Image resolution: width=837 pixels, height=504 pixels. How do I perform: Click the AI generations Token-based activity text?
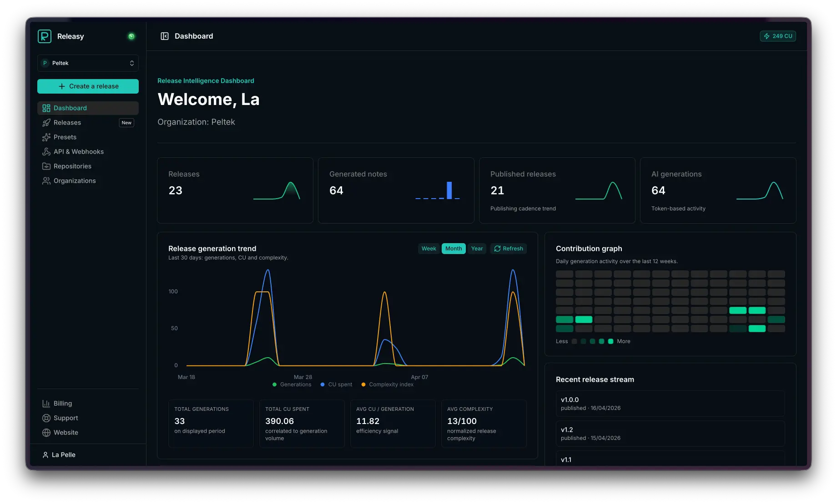pos(678,209)
